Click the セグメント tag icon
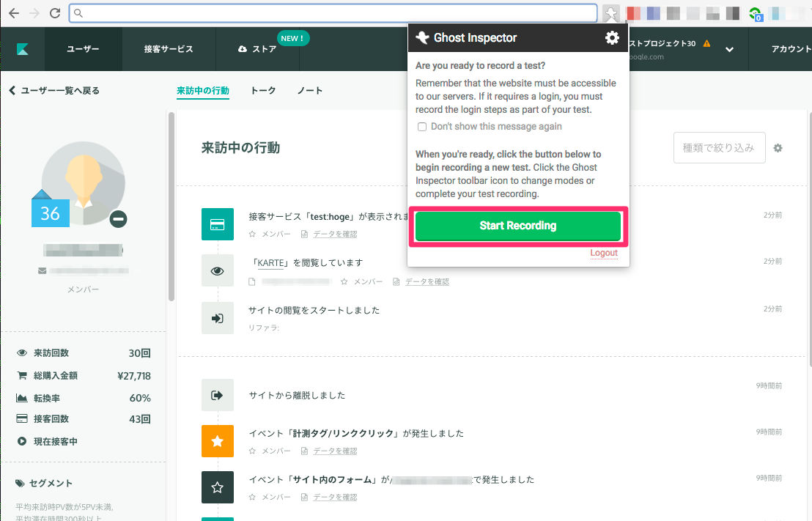812x521 pixels. (20, 483)
